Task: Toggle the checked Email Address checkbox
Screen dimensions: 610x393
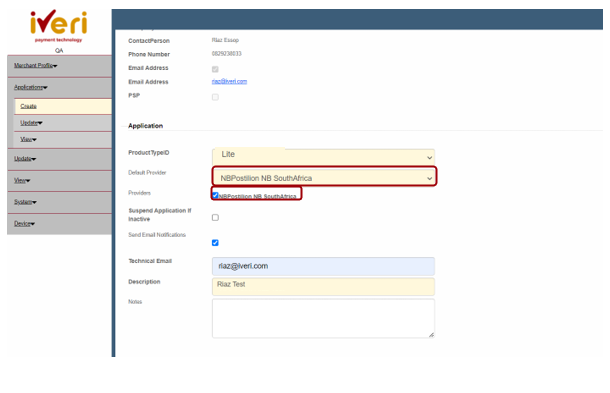Action: tap(215, 69)
